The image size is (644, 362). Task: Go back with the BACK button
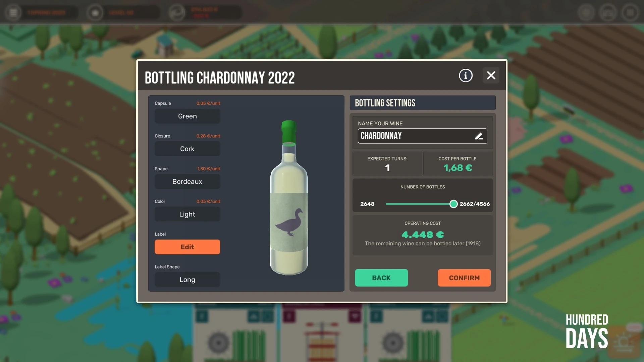point(381,278)
